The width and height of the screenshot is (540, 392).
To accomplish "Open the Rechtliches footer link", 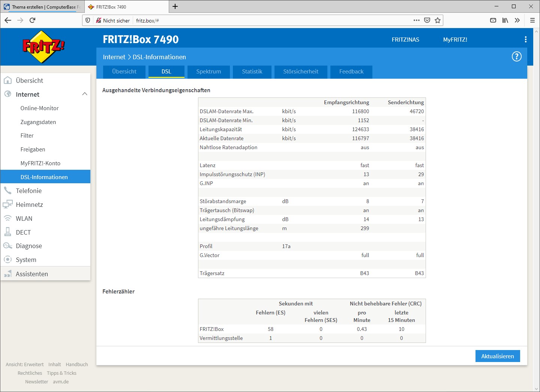I will [x=30, y=373].
